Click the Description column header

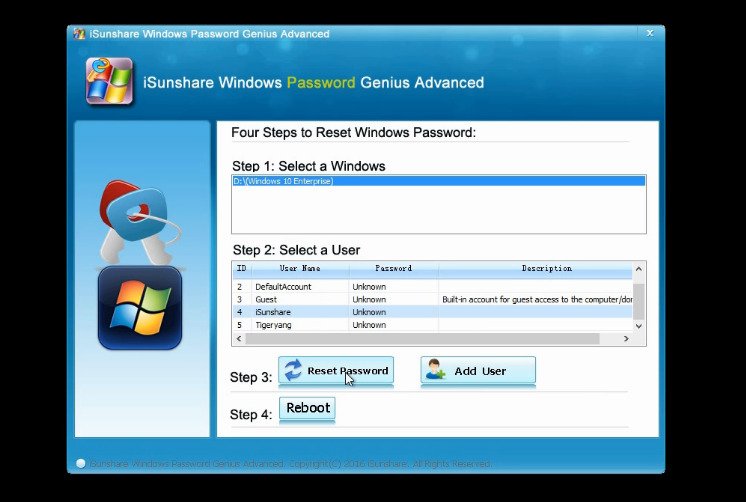(535, 268)
